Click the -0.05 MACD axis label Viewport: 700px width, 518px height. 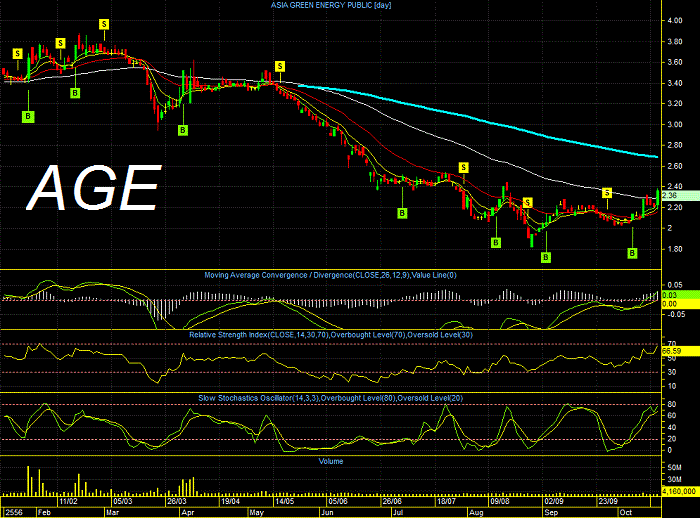[676, 314]
